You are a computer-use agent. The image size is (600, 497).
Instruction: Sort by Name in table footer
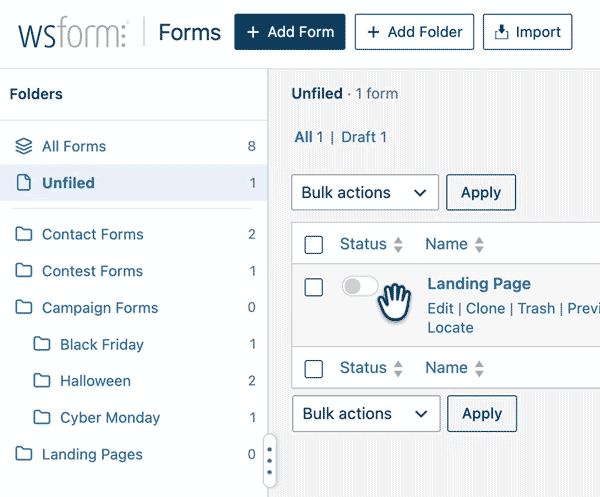tap(455, 368)
